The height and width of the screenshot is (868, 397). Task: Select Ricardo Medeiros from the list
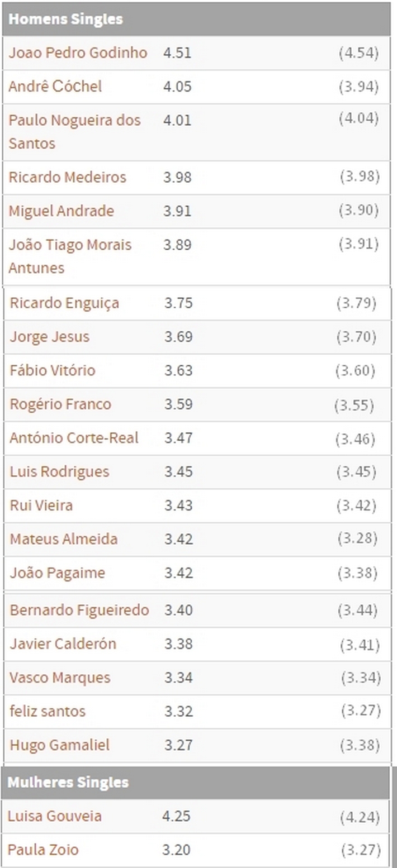point(67,177)
